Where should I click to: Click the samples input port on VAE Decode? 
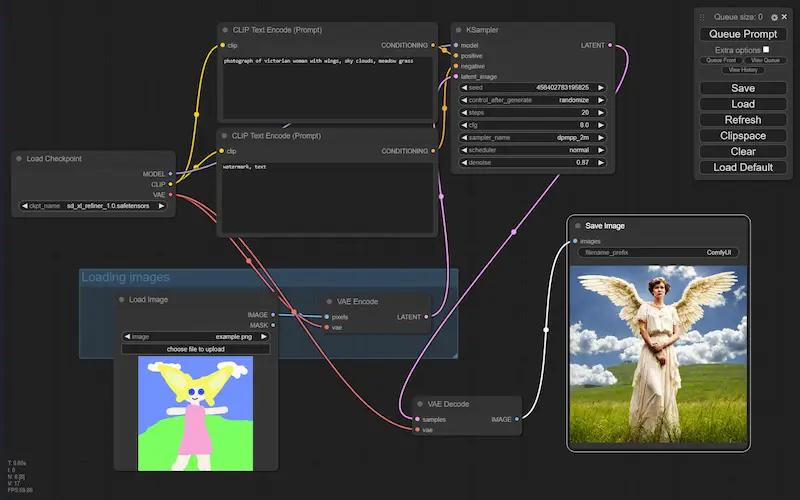pos(417,419)
